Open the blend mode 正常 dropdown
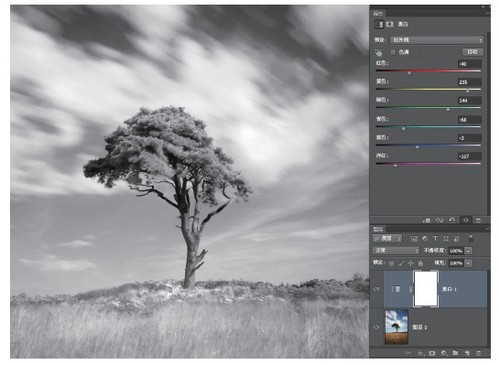The width and height of the screenshot is (500, 365). (x=396, y=250)
